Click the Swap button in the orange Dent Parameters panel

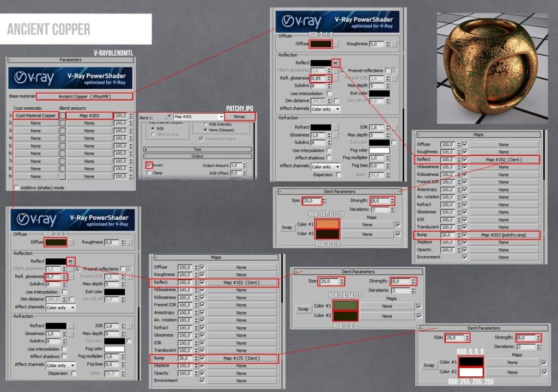287,227
